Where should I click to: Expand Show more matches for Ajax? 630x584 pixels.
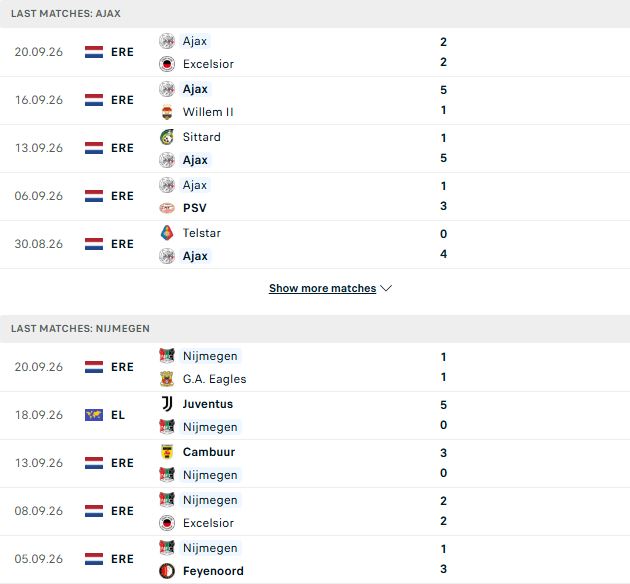(323, 288)
